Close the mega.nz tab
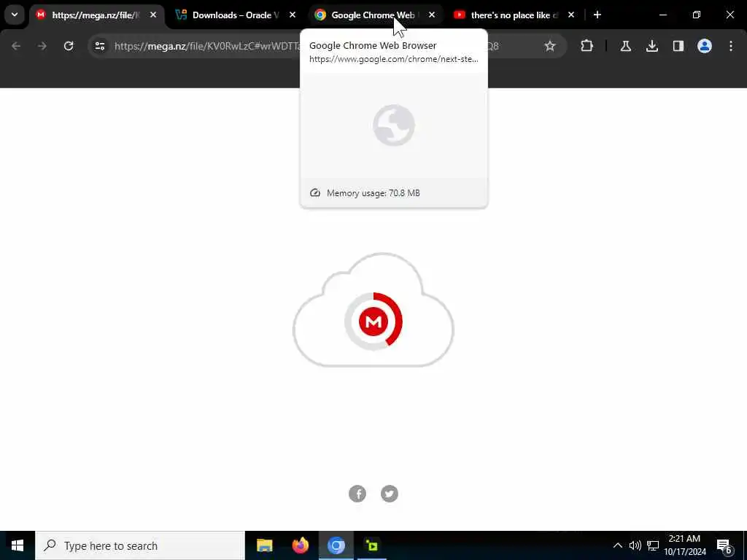The image size is (747, 560). (x=153, y=15)
